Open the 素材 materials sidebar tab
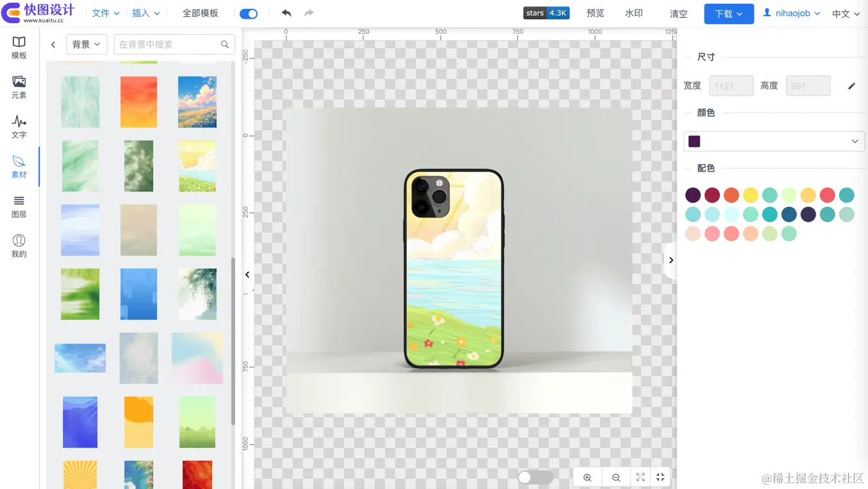 [19, 167]
